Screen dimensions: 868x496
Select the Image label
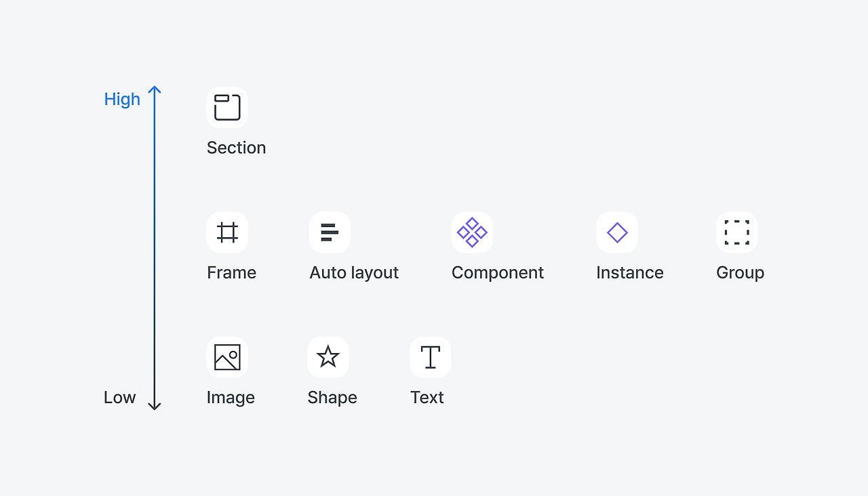pos(231,398)
